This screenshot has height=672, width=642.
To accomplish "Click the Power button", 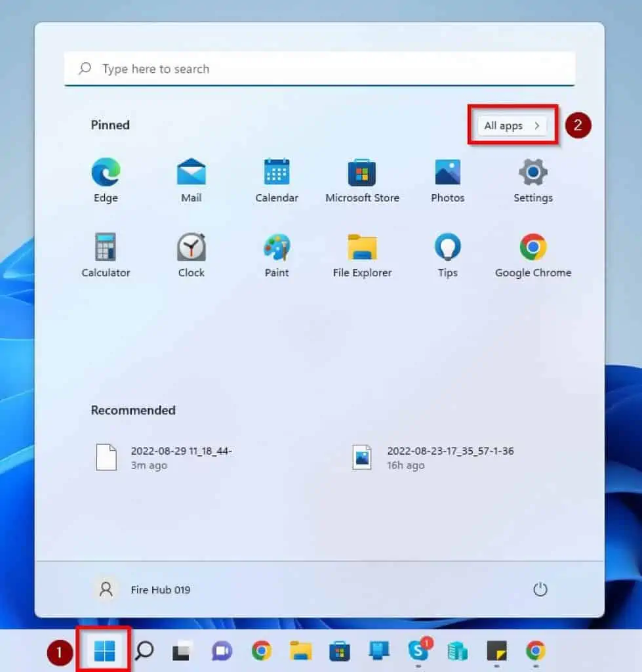I will click(540, 589).
